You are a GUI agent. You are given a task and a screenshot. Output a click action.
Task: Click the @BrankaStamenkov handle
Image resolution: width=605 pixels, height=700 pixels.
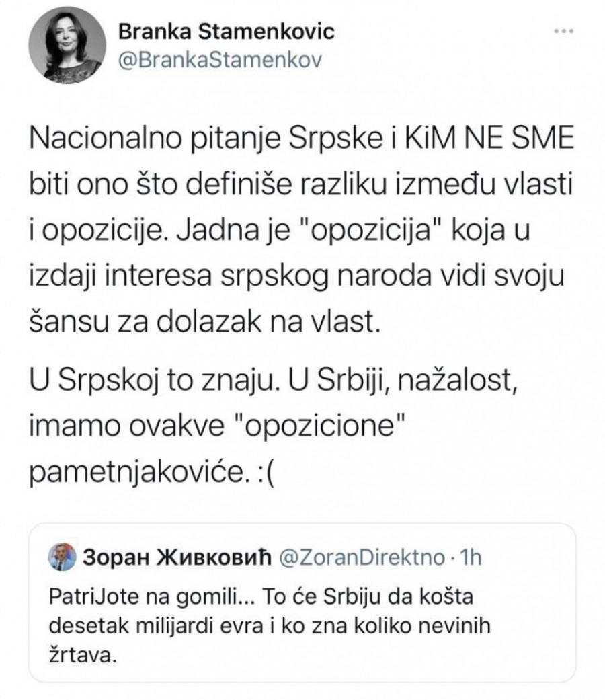pos(220,60)
